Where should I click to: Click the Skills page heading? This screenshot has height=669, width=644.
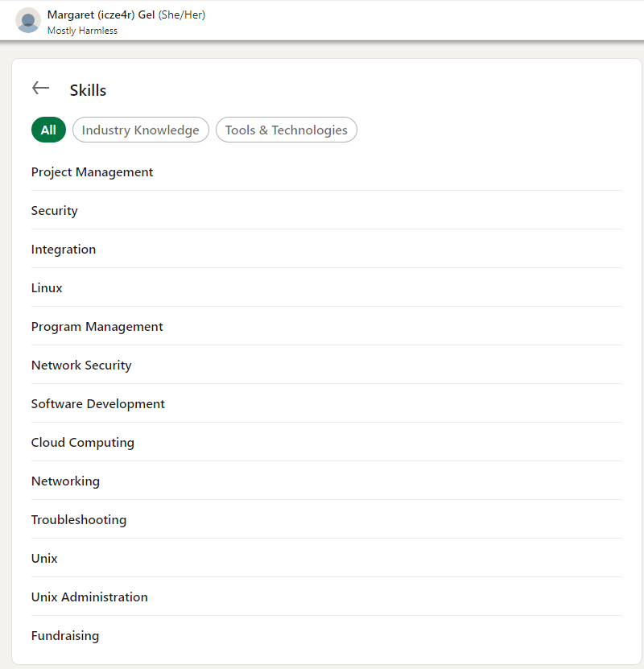click(88, 90)
